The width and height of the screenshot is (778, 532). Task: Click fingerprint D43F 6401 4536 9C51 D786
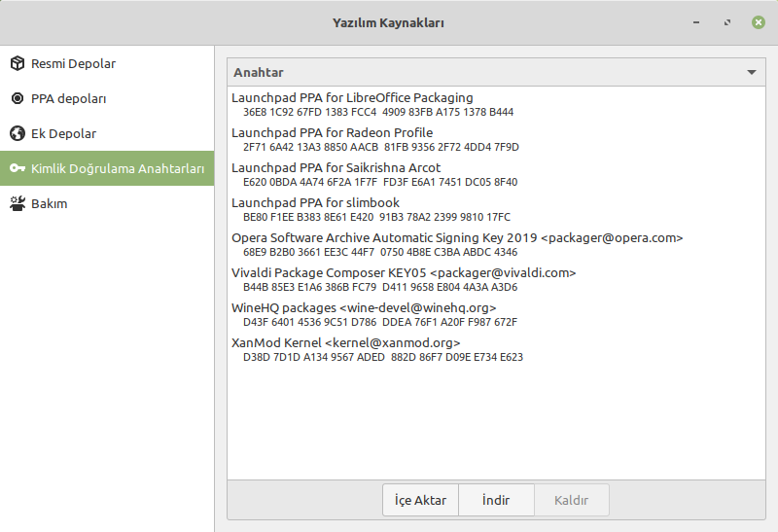click(309, 322)
